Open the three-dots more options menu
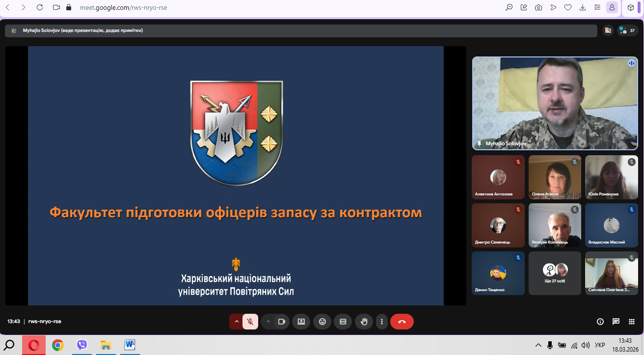644x355 pixels. point(382,322)
